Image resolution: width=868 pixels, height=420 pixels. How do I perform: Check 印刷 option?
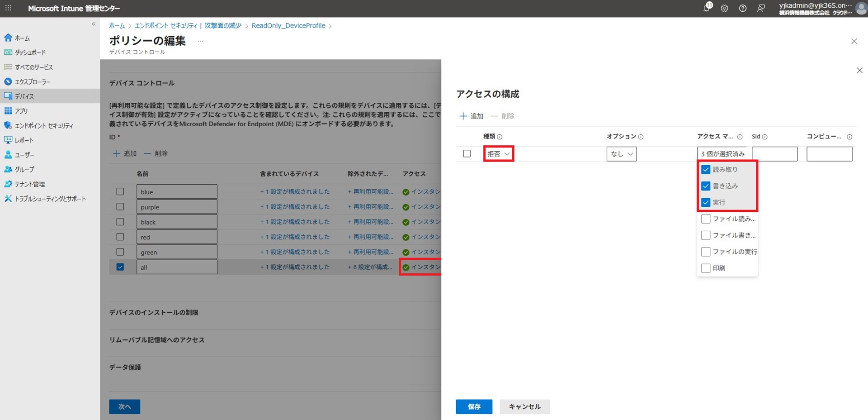pos(706,268)
